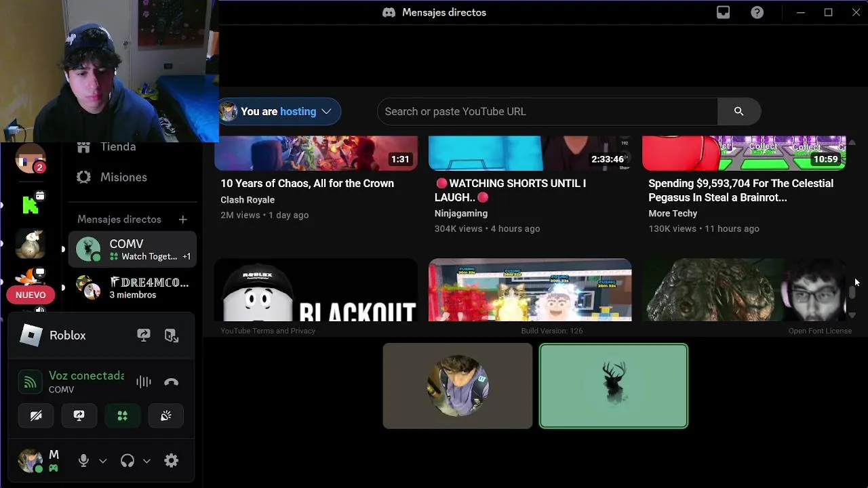The height and width of the screenshot is (488, 868).
Task: Click the thumbnail with creature and man in headphones
Action: [x=744, y=290]
